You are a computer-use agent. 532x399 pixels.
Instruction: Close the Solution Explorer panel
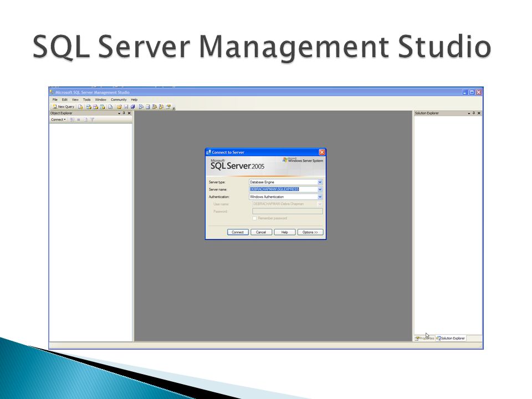coord(479,113)
